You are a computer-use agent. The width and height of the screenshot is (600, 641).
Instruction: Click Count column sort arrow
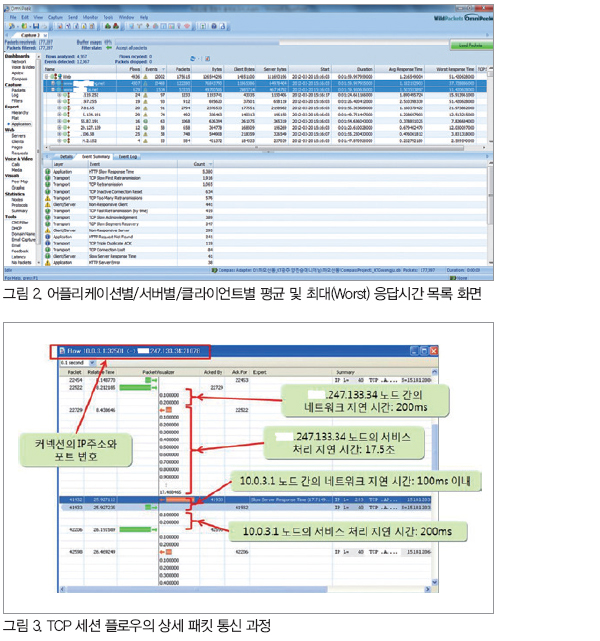coord(209,164)
